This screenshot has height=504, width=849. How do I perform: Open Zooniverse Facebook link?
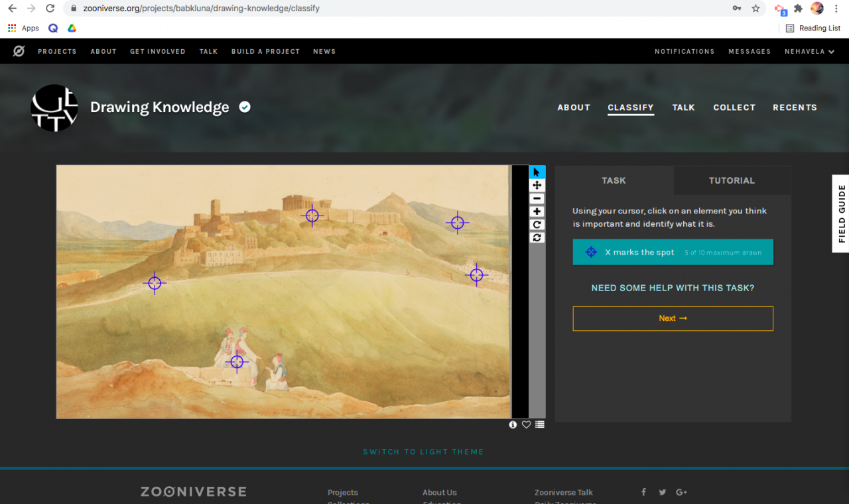[x=643, y=492]
